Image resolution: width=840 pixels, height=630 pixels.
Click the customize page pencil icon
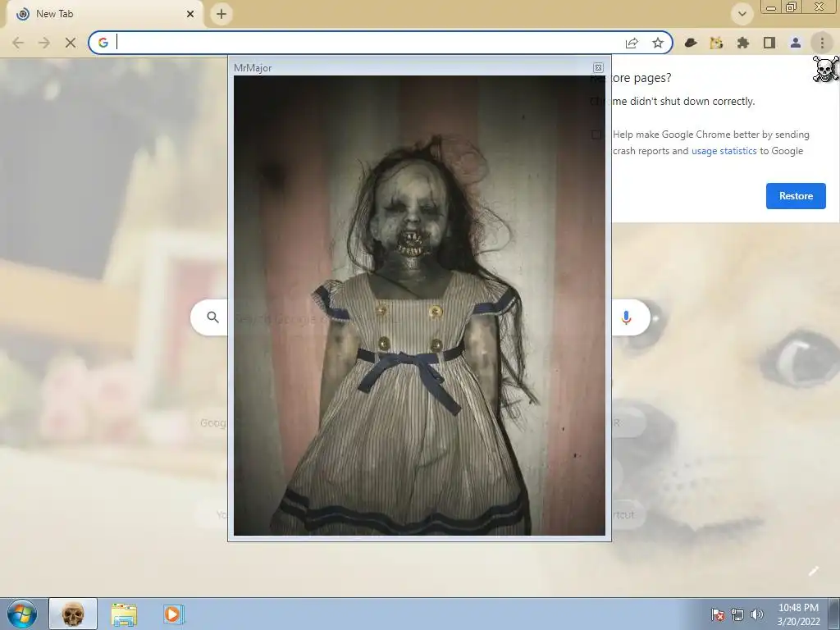coord(813,571)
